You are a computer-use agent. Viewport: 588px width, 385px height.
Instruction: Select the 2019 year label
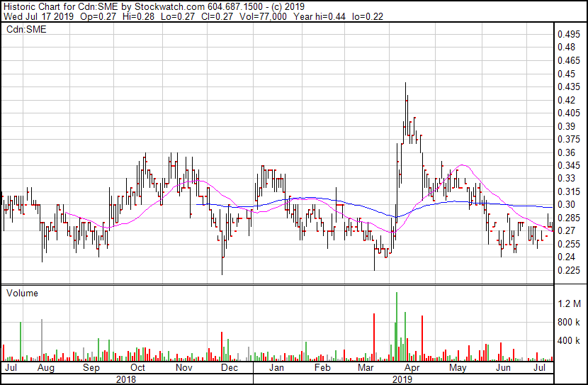402,379
